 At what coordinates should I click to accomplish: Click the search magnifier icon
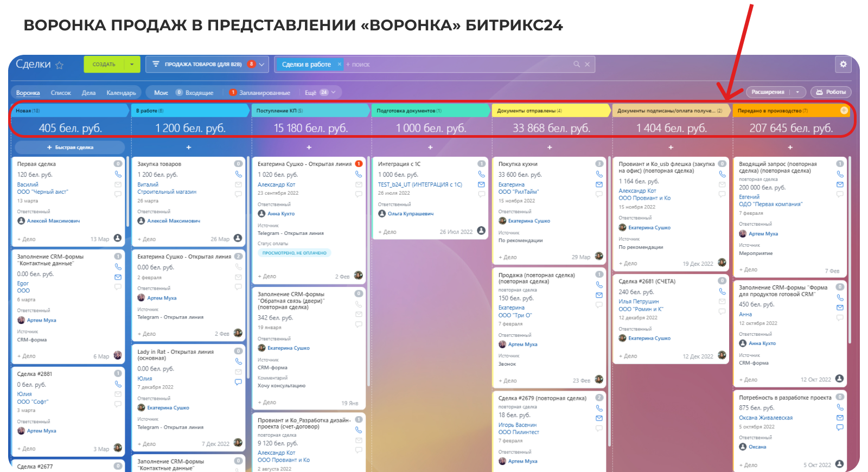577,64
